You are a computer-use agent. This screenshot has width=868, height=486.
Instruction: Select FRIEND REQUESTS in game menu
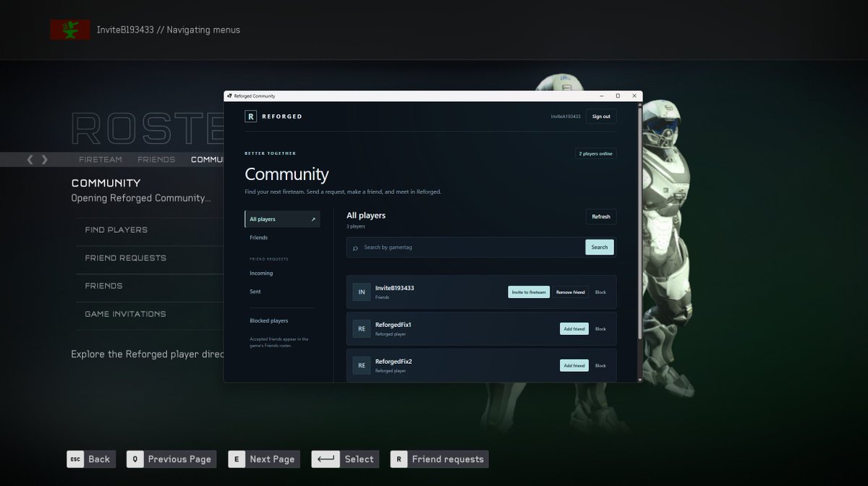pyautogui.click(x=149, y=258)
